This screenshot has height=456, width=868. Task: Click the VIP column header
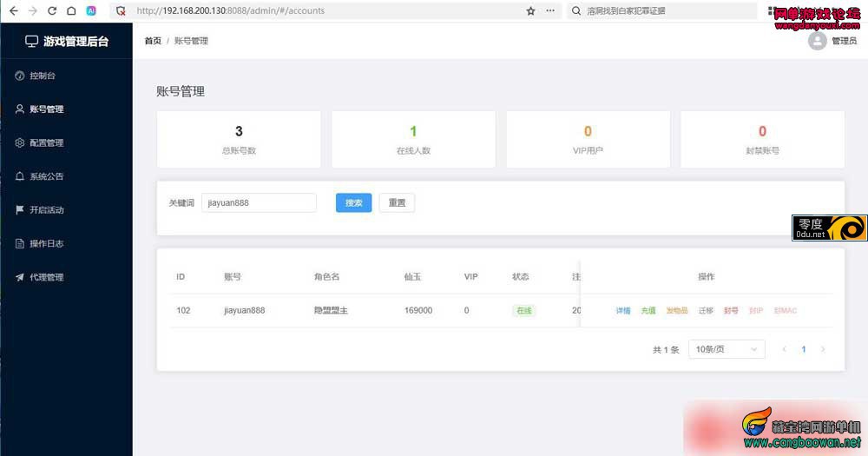(470, 276)
